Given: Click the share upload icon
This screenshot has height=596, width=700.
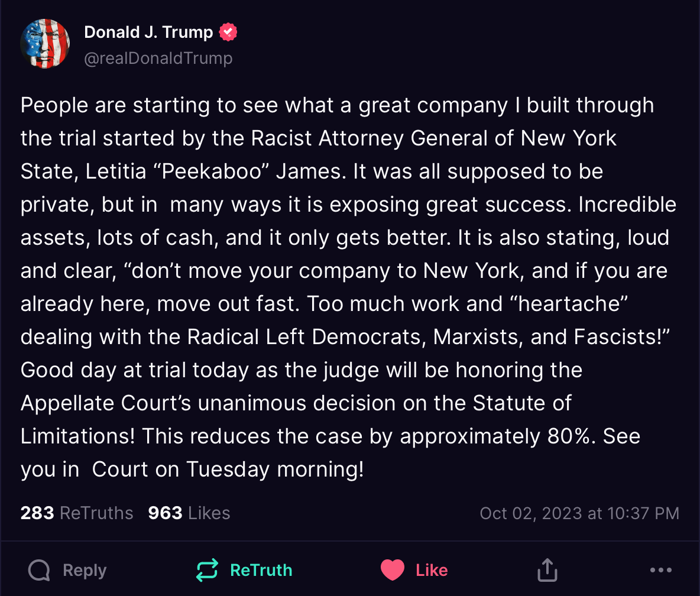Looking at the screenshot, I should point(547,571).
